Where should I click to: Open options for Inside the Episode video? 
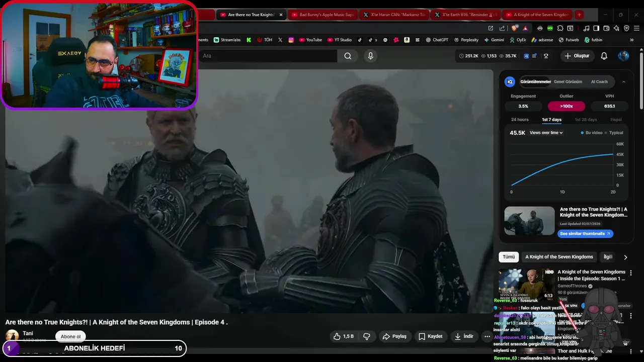pyautogui.click(x=631, y=273)
